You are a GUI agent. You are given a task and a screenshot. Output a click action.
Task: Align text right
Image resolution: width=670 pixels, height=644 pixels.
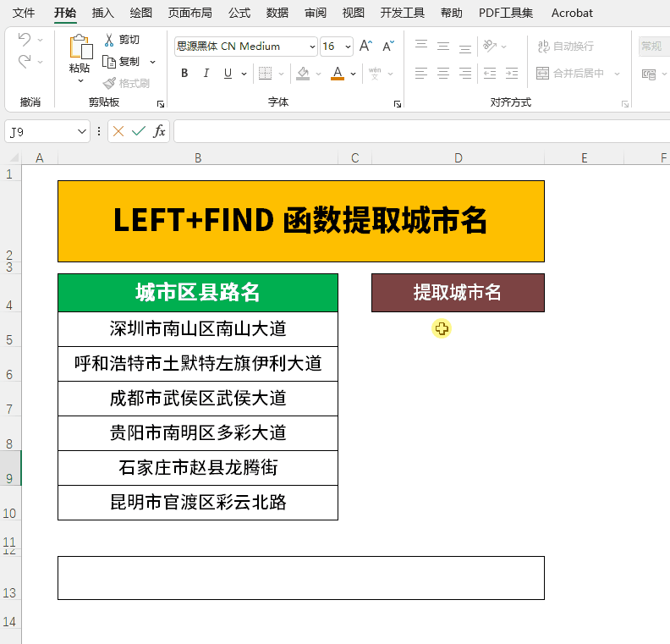(465, 74)
